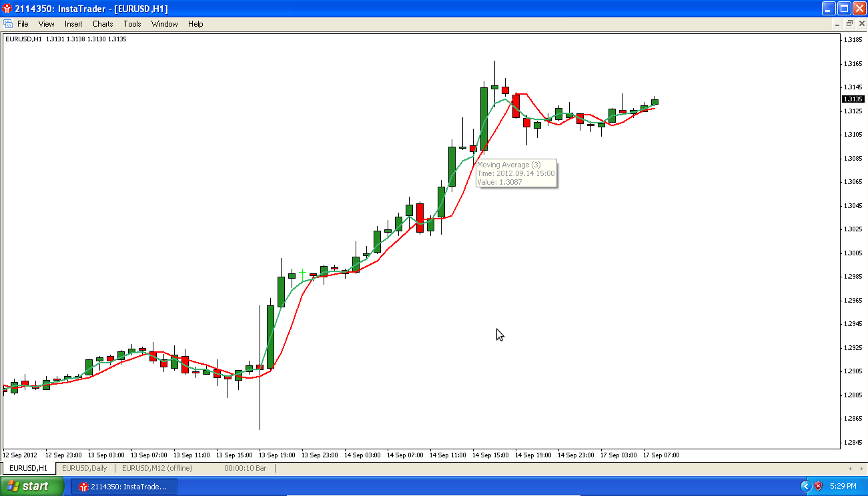
Task: Switch to the EURUSD,M12 (offline) tab
Action: (x=157, y=468)
